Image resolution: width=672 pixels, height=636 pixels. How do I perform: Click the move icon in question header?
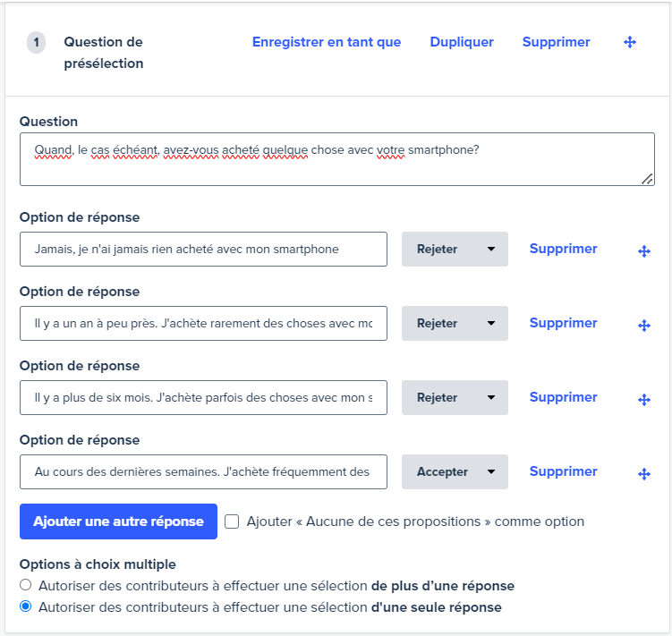coord(630,42)
